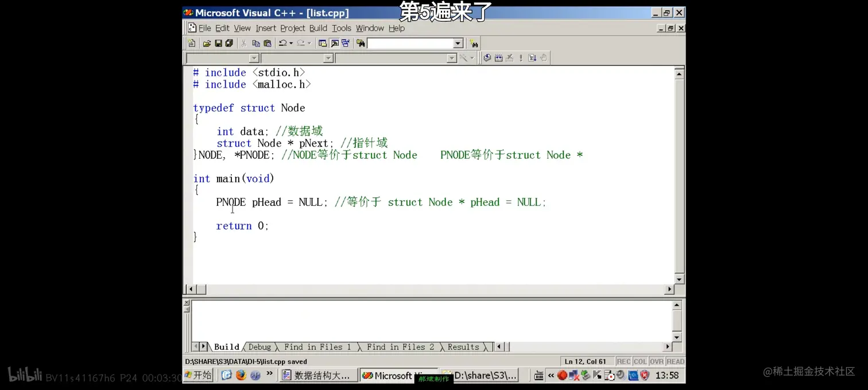Toggle the Output window icon
Viewport: 868px width, 390px height.
[335, 43]
